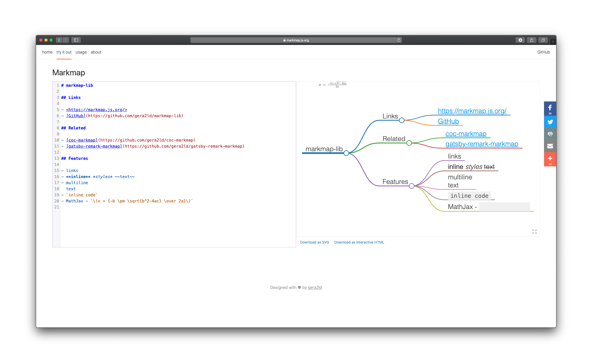Go back with browser back arrow

[x=59, y=40]
